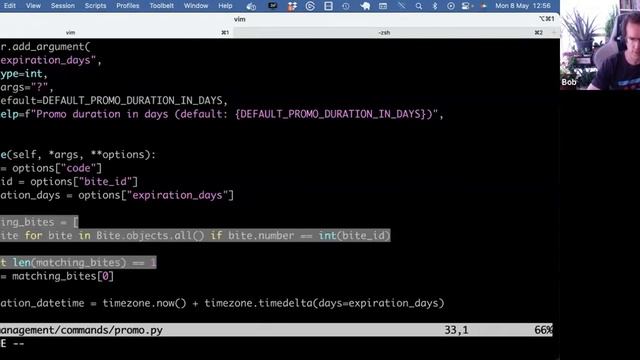
Task: Click the window title vim
Action: point(240,19)
